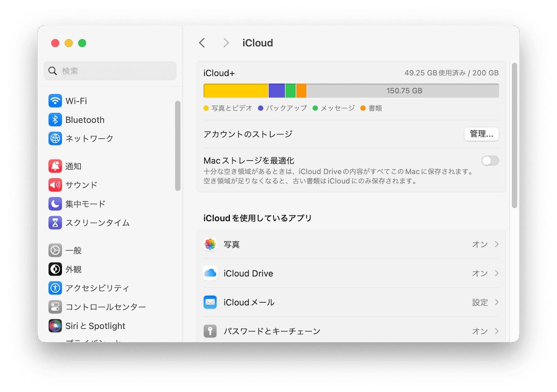This screenshot has width=557, height=392.
Task: Select スクリーンタイム label in sidebar
Action: [98, 223]
